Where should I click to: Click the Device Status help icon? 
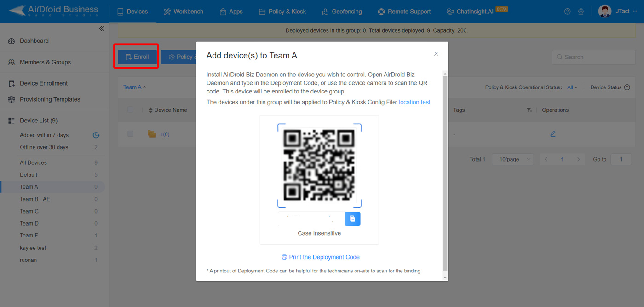click(x=627, y=87)
